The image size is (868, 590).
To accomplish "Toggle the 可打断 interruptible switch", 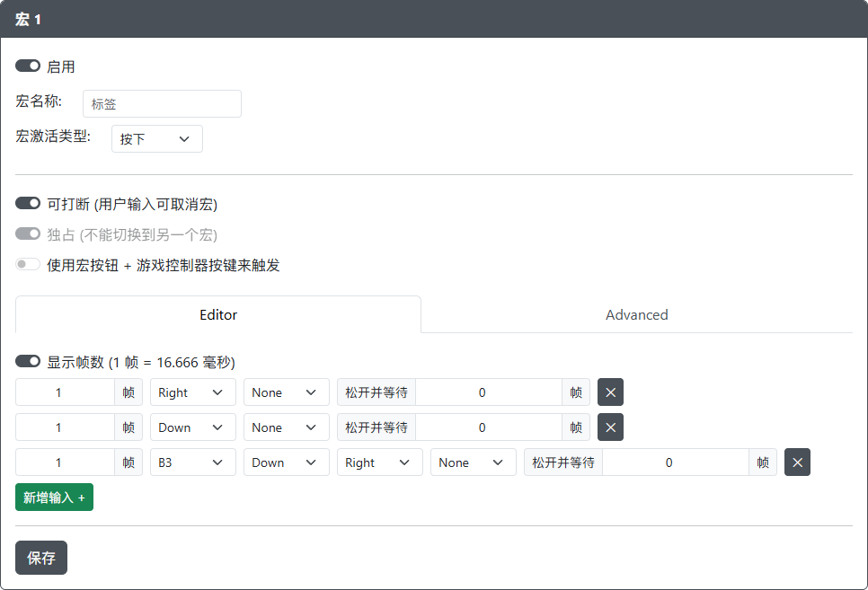I will tap(28, 205).
